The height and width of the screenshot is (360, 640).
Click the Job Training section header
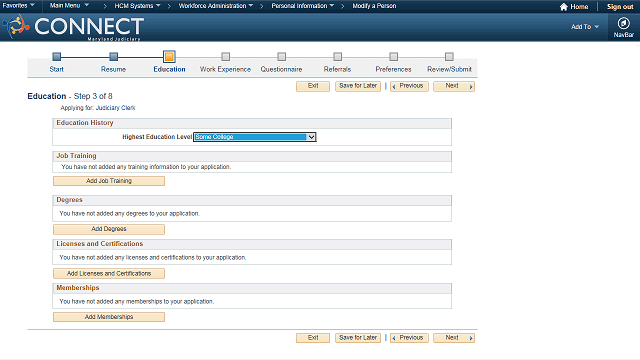76,156
